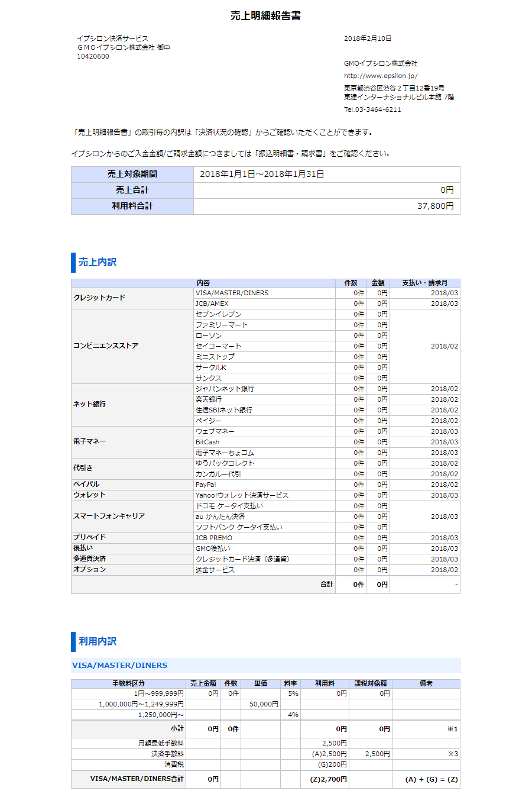
Task: Select the au かんたん決済 row
Action: coord(291,517)
